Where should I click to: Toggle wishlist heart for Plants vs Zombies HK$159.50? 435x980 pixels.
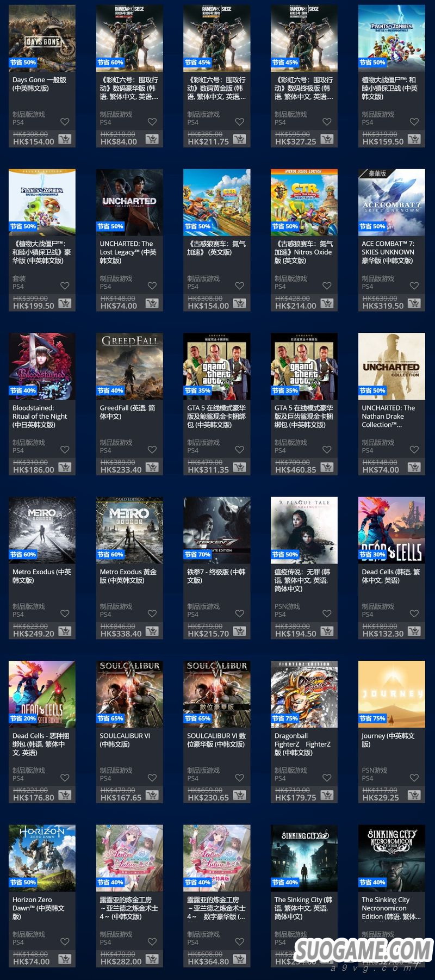[414, 122]
